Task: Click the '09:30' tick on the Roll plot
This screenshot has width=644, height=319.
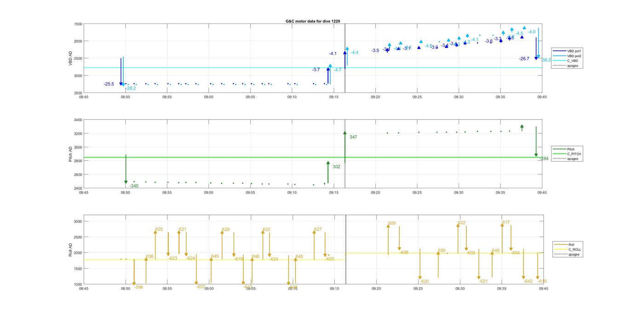Action: [460, 289]
